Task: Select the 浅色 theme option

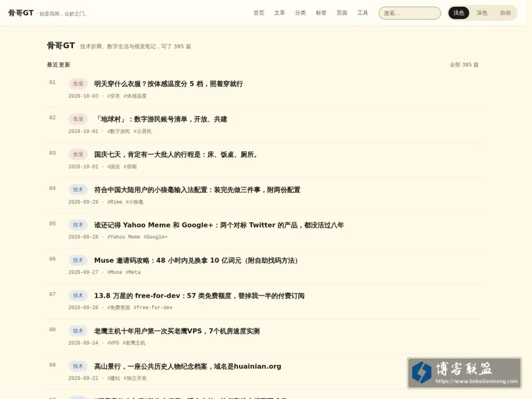Action: pos(459,13)
